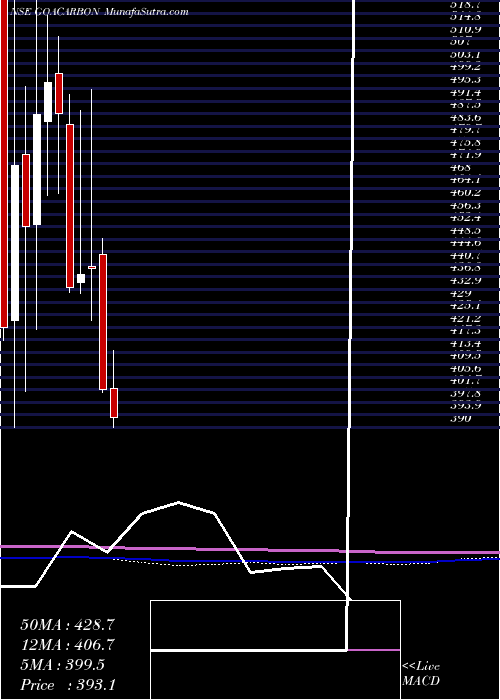
Task: Click the 468 price axis label
Action: 460,168
